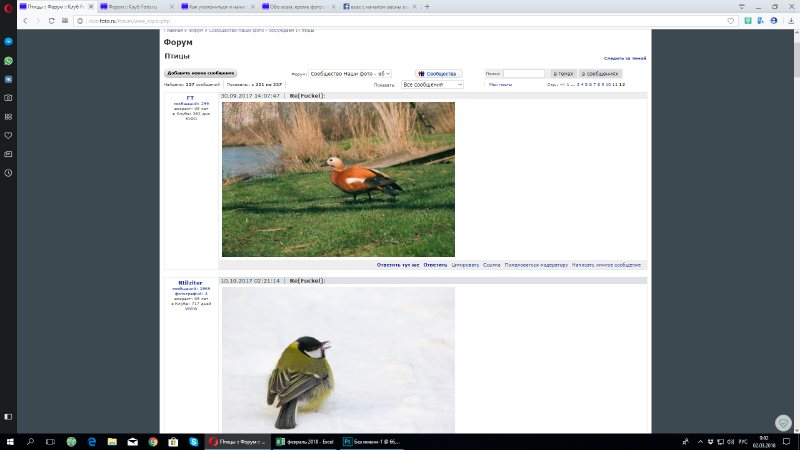800x450 pixels.
Task: Open VK in the Opera sidebar
Action: tap(8, 79)
